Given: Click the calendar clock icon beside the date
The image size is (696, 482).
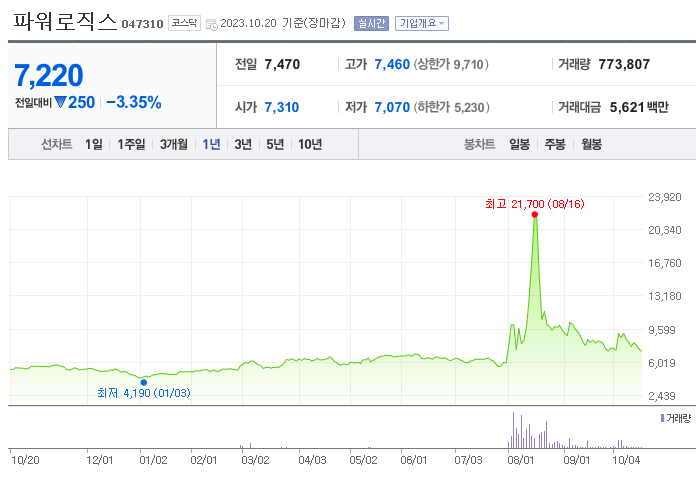Looking at the screenshot, I should [212, 24].
